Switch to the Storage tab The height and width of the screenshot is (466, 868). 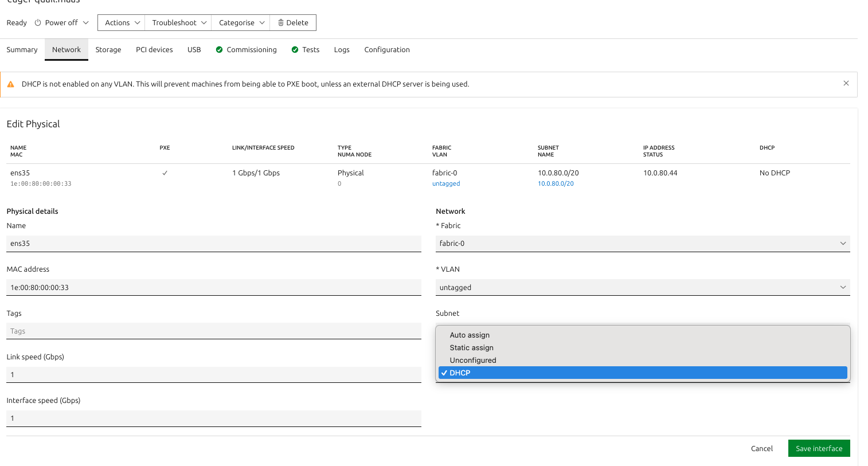(x=108, y=49)
